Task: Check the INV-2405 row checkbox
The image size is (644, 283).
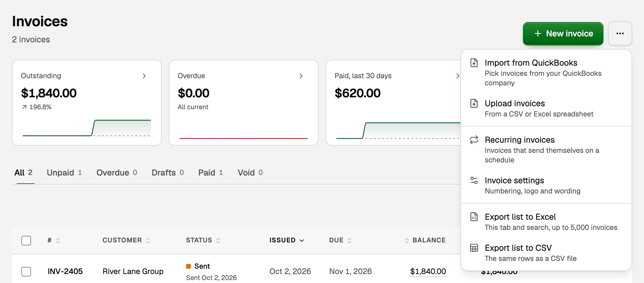Action: coord(26,271)
